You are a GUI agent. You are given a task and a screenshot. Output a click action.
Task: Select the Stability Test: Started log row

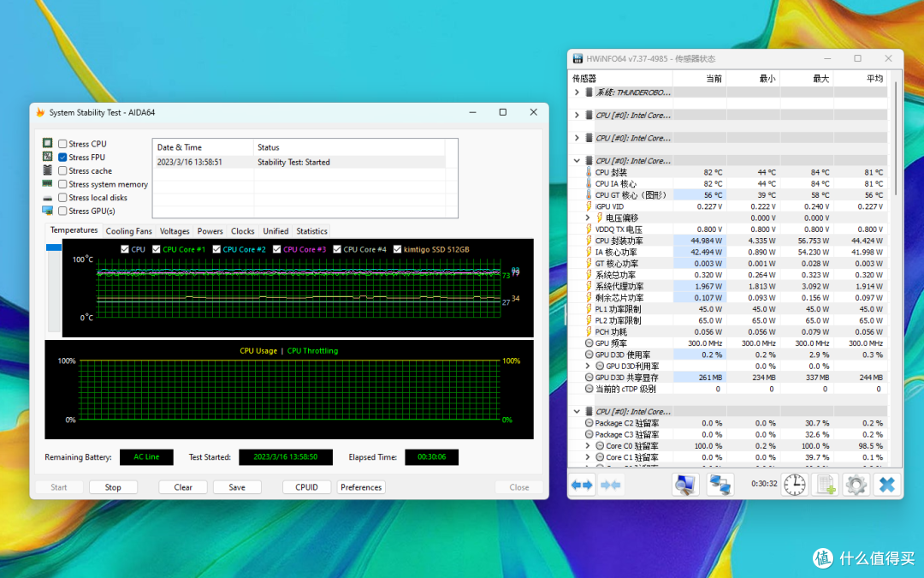point(299,162)
